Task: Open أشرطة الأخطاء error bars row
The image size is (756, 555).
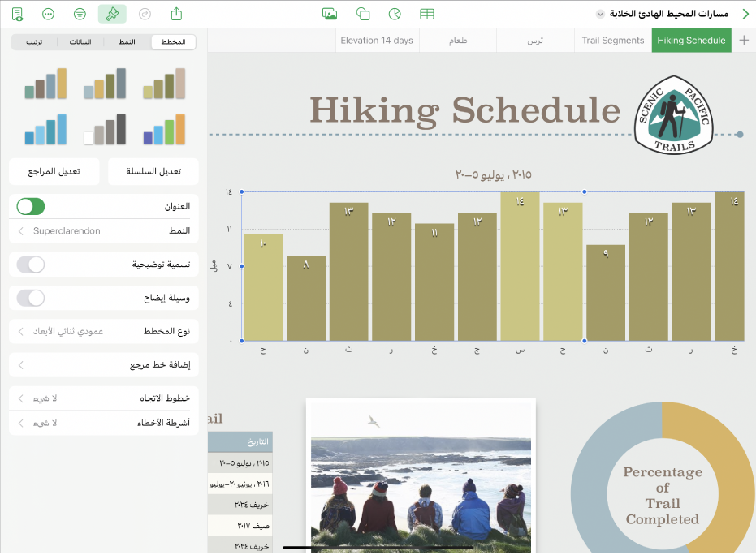Action: (104, 423)
